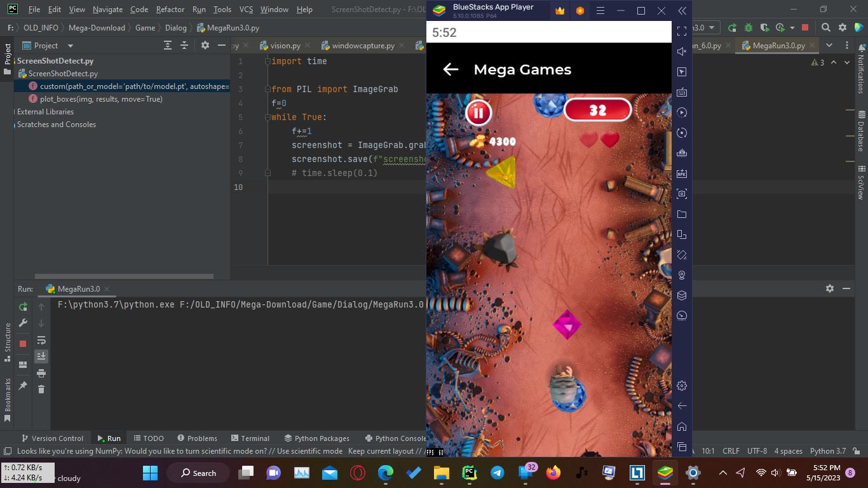Pause the game with the red pause button
Image resolution: width=868 pixels, height=488 pixels.
(478, 113)
